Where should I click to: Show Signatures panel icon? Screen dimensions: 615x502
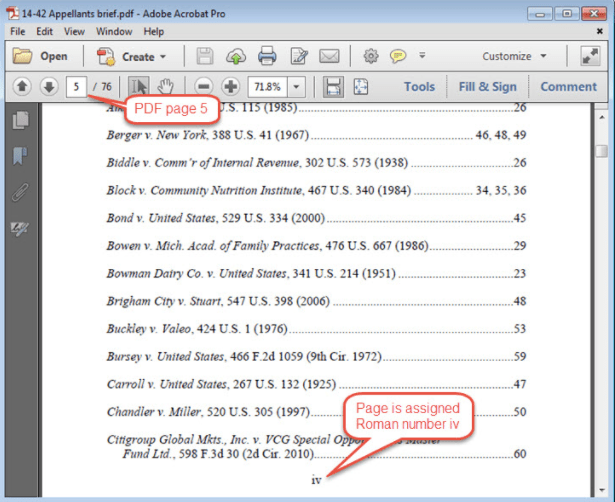20,228
